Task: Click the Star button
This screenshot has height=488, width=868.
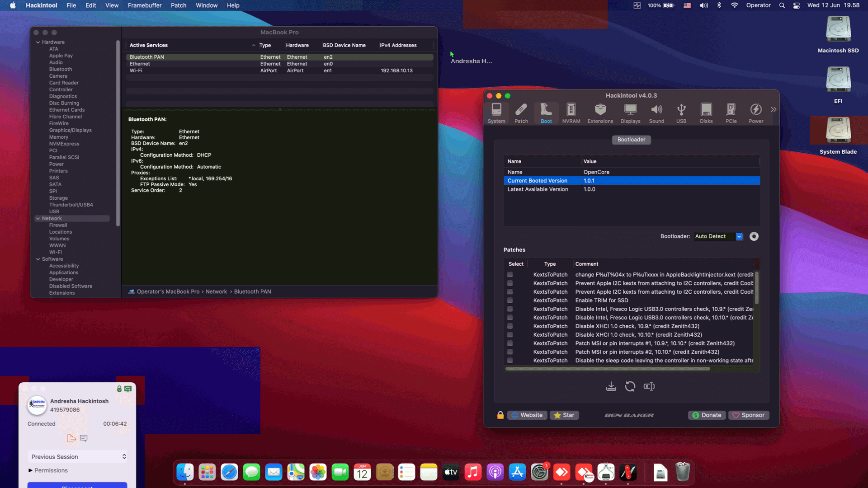Action: click(564, 415)
